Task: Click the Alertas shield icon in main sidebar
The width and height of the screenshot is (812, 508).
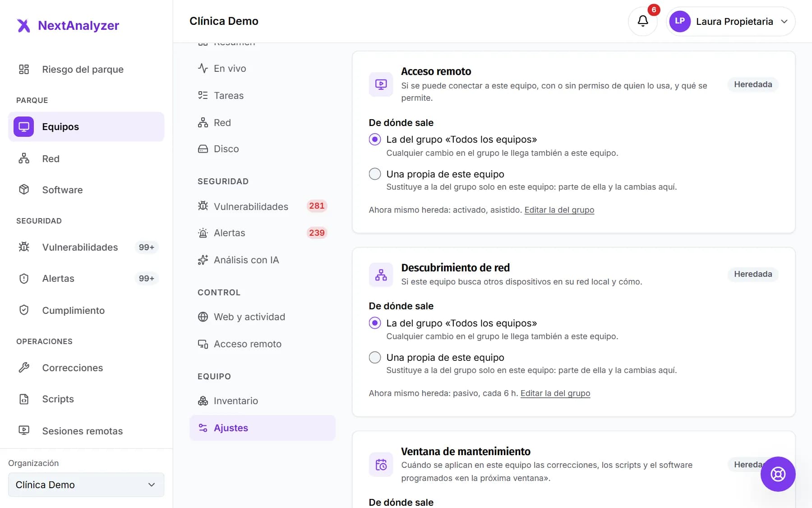Action: (24, 278)
